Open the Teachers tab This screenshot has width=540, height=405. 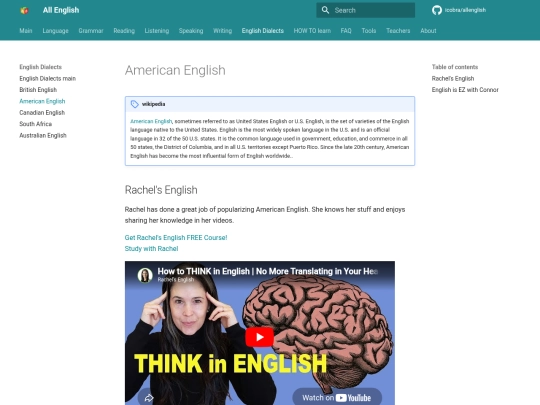click(398, 31)
